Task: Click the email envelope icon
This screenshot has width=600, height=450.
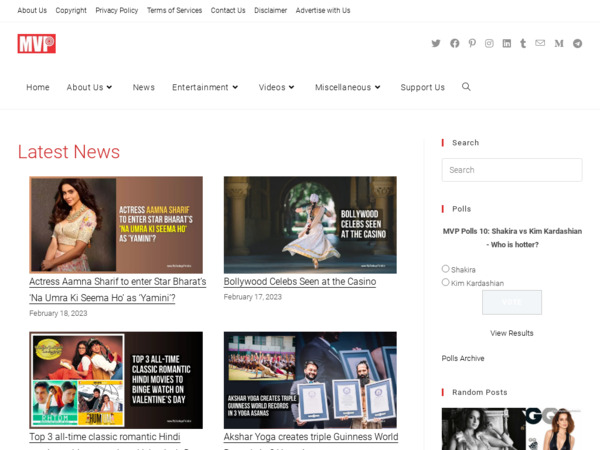Action: [540, 43]
